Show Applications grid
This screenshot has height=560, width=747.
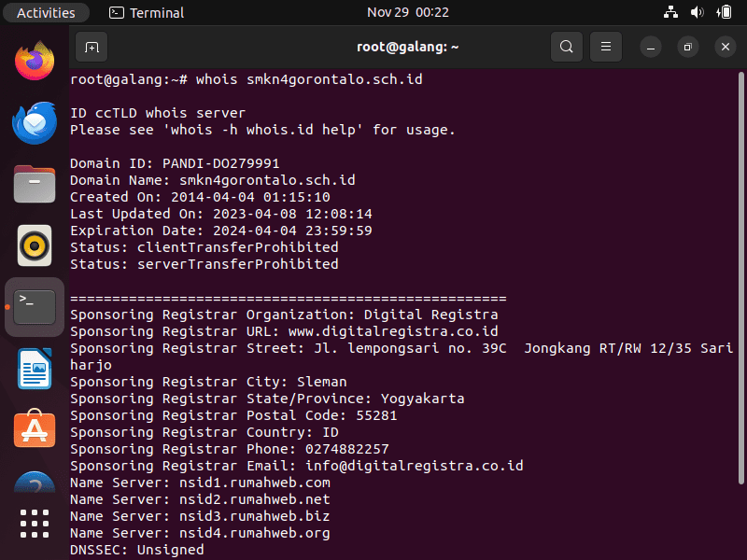click(x=35, y=524)
